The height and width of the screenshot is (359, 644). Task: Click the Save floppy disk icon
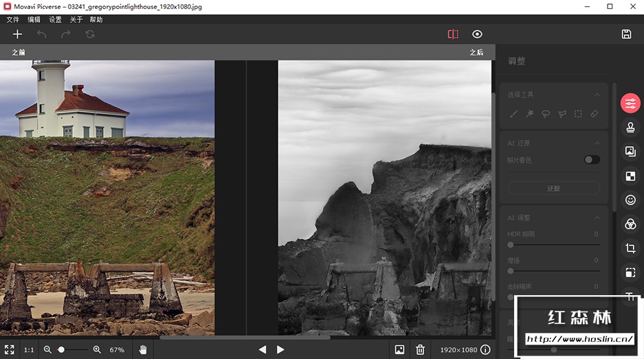coord(626,34)
